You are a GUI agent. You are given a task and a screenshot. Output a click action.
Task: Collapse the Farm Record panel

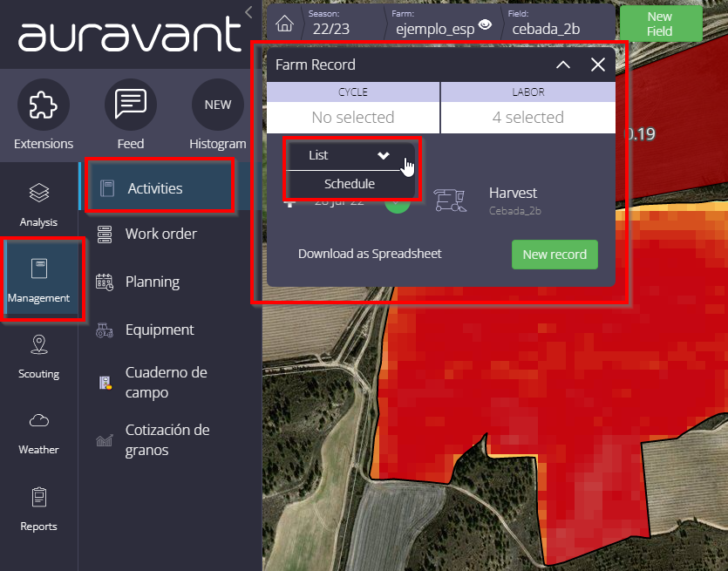click(563, 65)
